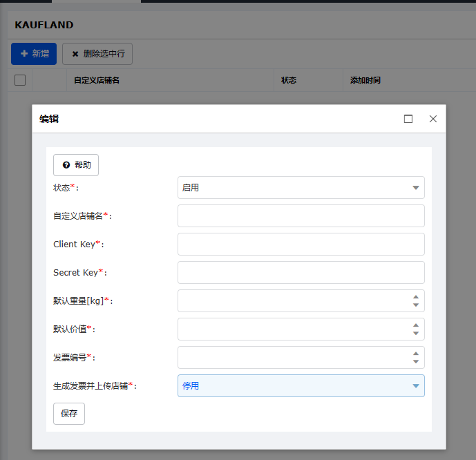Click the KAUFLAND page title
Image resolution: width=476 pixels, height=460 pixels.
click(44, 25)
